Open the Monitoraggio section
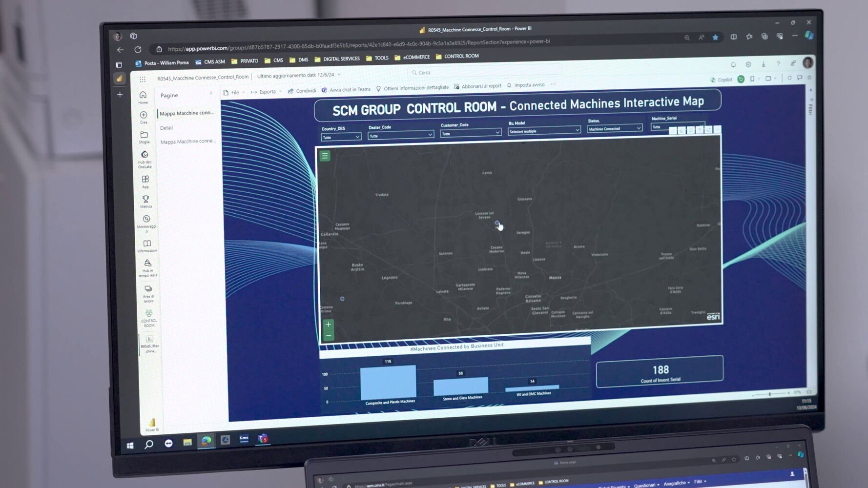Image resolution: width=868 pixels, height=488 pixels. click(x=146, y=224)
